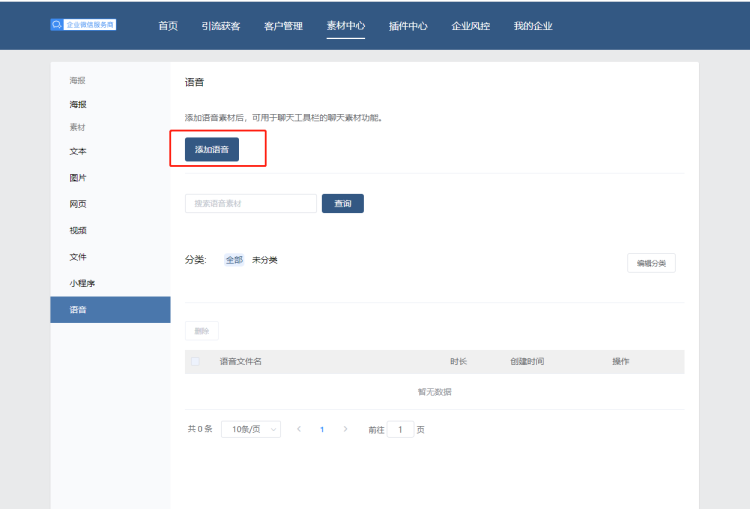This screenshot has width=750, height=509.
Task: Click the 编辑分类 button
Action: click(x=651, y=263)
